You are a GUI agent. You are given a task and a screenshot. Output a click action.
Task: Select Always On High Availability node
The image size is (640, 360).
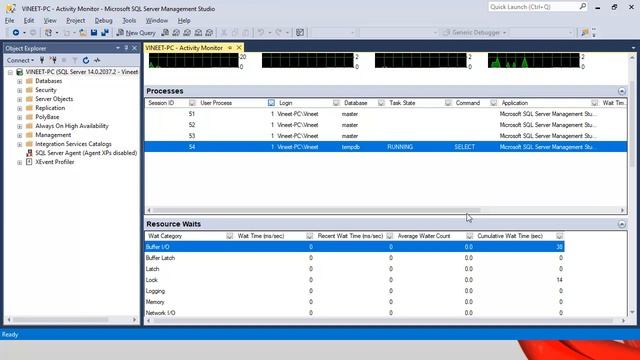click(72, 126)
